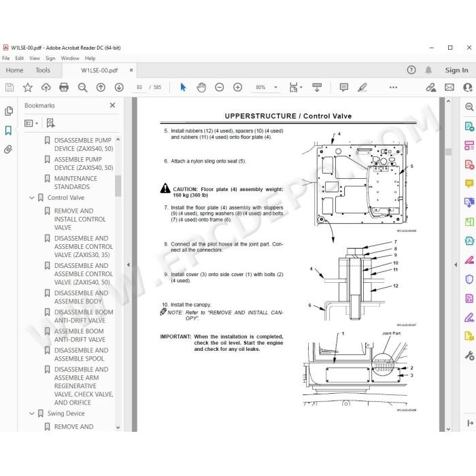Click the page number input field
Screen dimensions: 476x476
click(x=139, y=88)
